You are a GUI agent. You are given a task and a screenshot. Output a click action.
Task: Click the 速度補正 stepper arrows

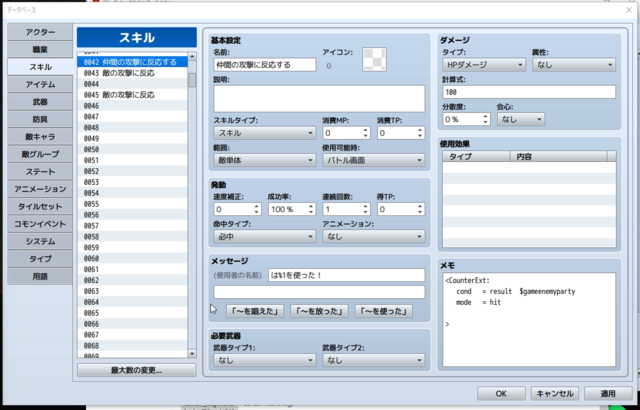[x=256, y=209]
